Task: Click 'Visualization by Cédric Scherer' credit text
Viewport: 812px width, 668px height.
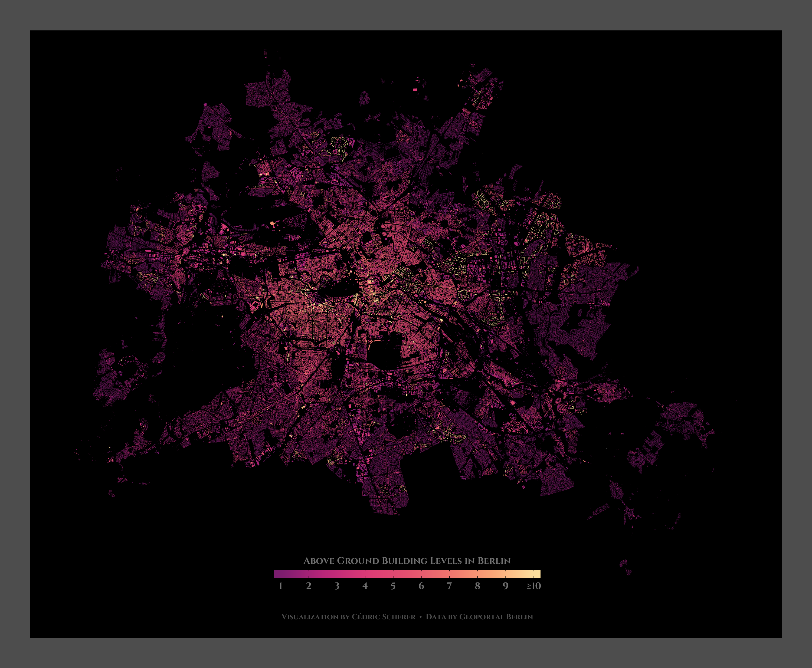Action: pos(348,617)
